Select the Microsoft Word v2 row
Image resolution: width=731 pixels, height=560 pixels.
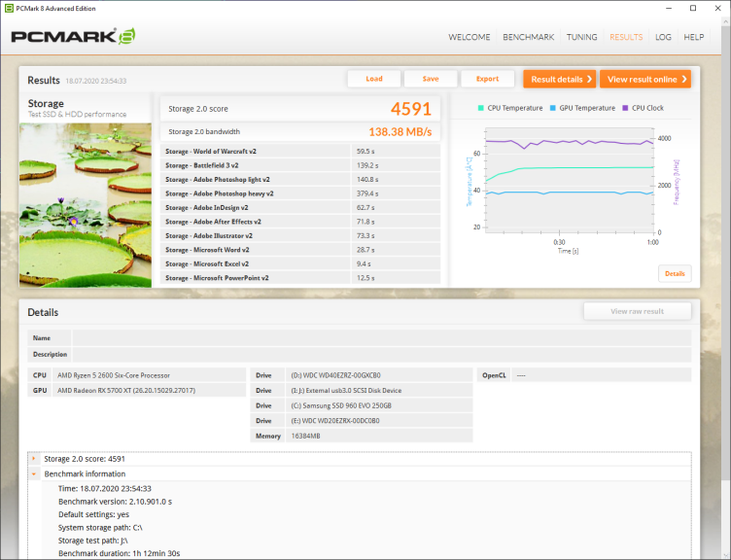click(x=300, y=250)
